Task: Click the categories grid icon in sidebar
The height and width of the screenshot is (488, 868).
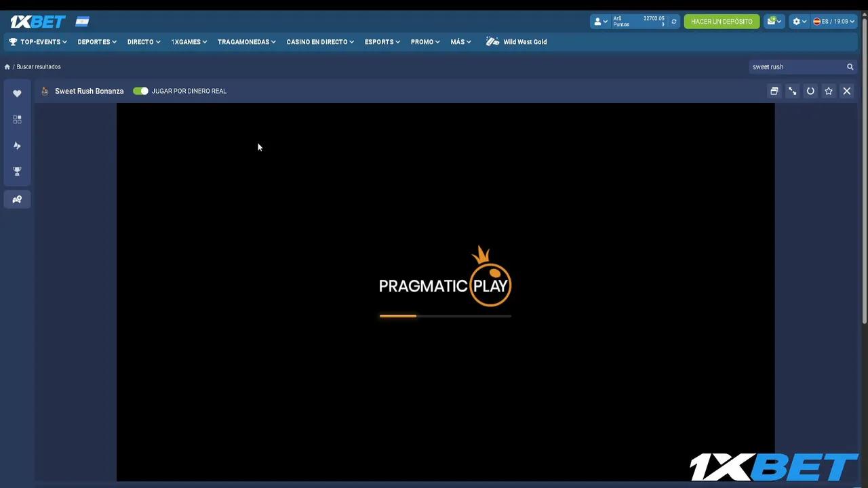Action: [x=17, y=119]
